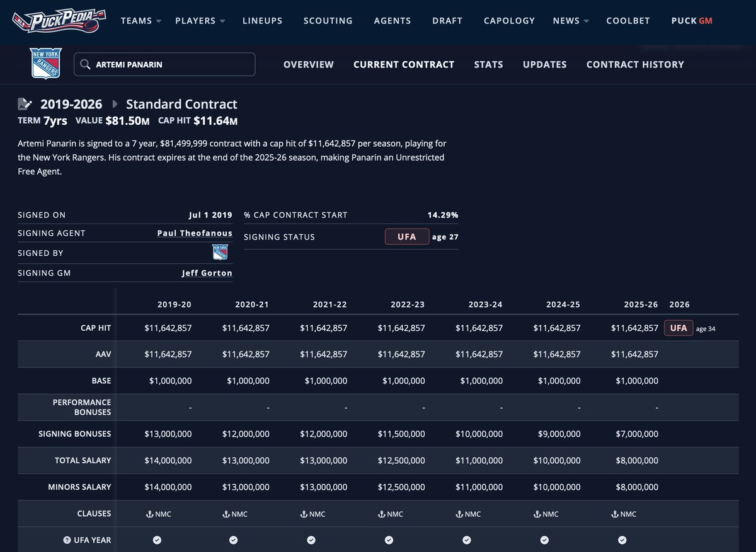Click the 2023-24 NMC anchor clause
Screen dimensions: 756x552
coord(469,514)
